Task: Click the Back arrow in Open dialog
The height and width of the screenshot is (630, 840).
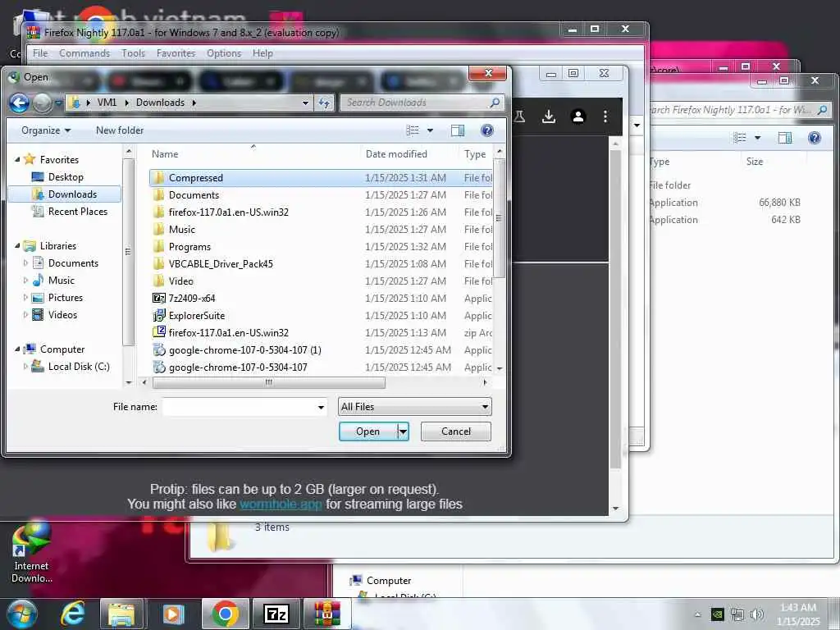Action: click(x=20, y=103)
